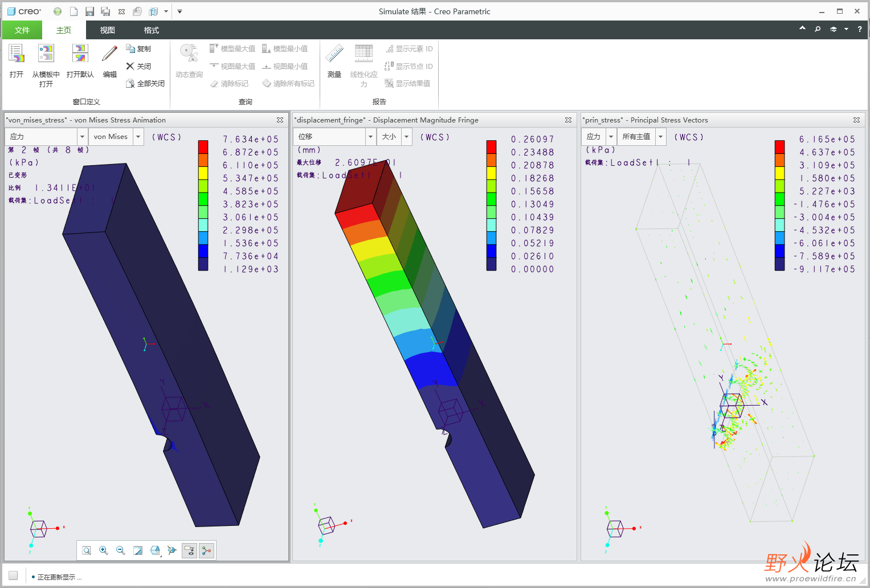Screen dimensions: 870x588
Task: Click the Dynamic Query (动态查询) button
Action: [x=189, y=61]
